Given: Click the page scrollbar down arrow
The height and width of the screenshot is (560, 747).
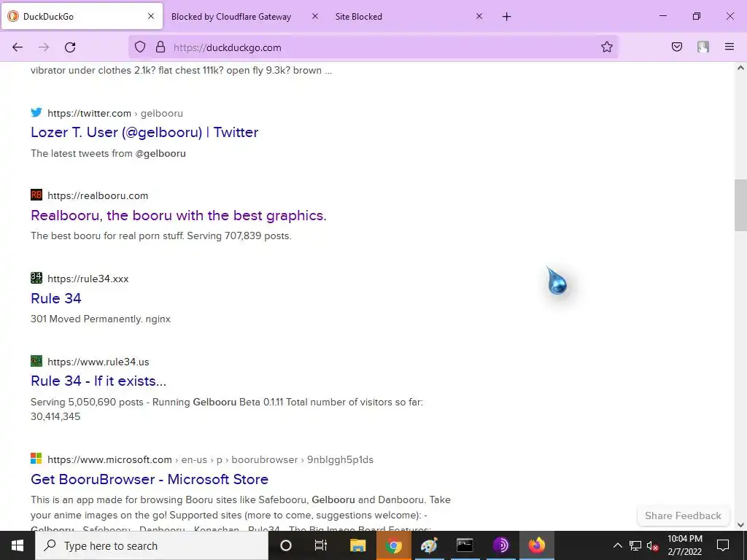Looking at the screenshot, I should coord(740,525).
